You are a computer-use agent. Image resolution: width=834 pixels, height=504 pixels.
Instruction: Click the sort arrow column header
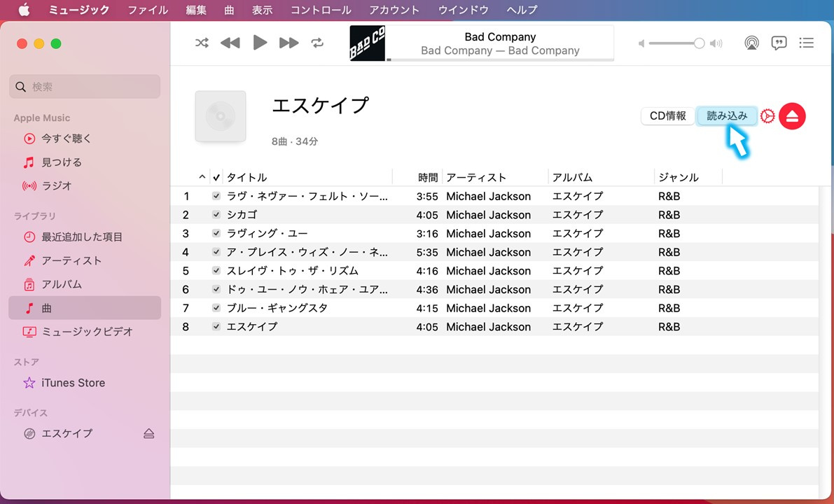[202, 178]
